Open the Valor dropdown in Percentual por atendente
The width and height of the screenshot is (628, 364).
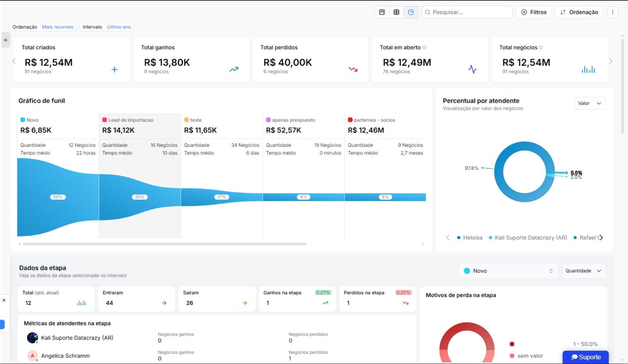click(590, 103)
